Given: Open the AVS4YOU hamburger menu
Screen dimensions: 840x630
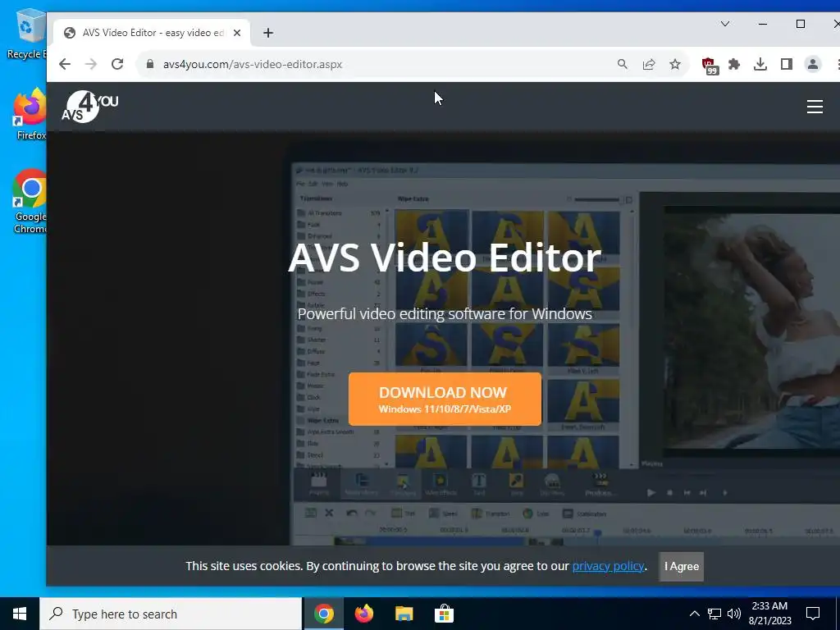Looking at the screenshot, I should (x=815, y=107).
